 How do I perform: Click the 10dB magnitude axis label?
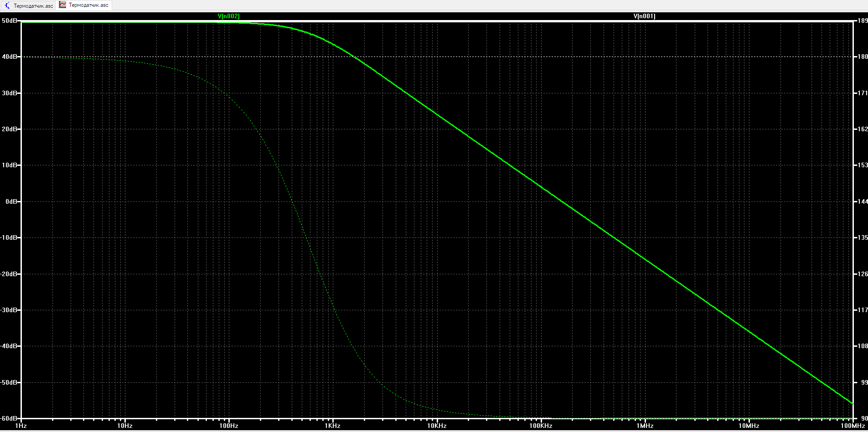point(10,165)
